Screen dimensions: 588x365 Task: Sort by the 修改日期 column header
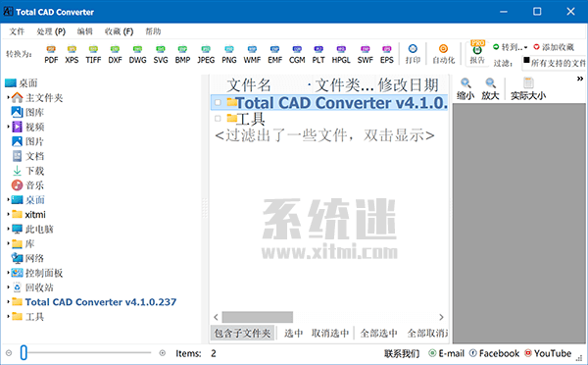[x=409, y=85]
